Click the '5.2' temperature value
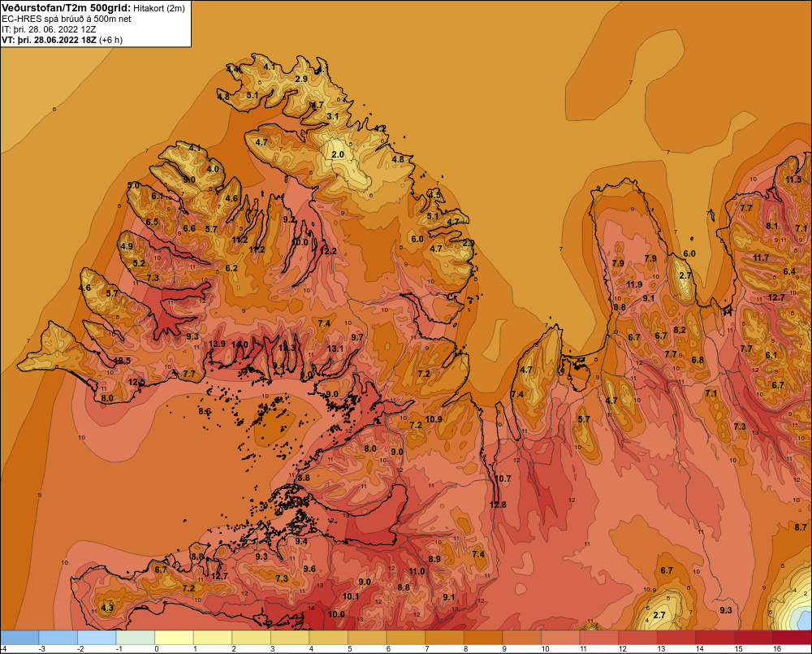 pos(139,263)
